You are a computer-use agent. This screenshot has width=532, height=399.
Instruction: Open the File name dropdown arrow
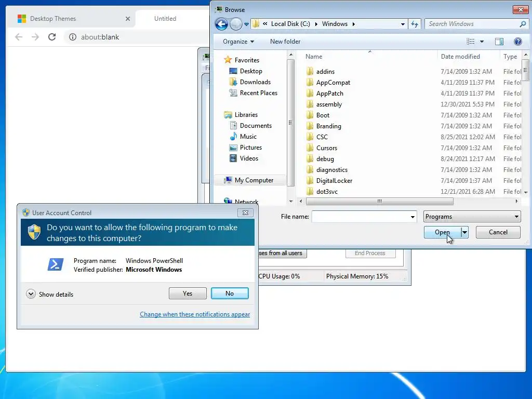(413, 217)
